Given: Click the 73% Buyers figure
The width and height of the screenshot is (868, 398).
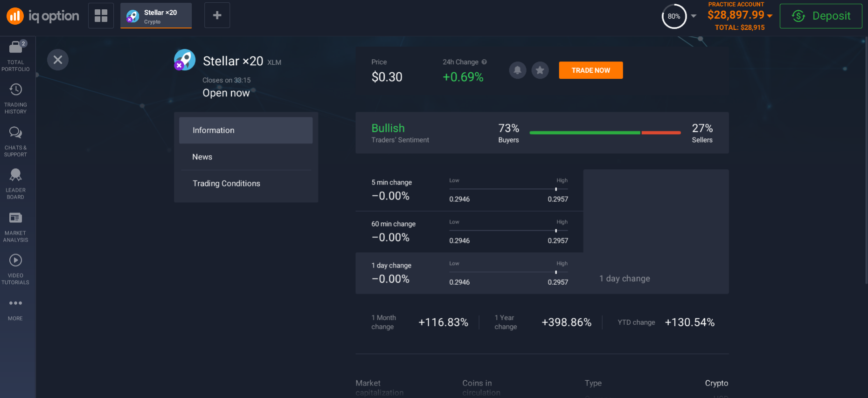Looking at the screenshot, I should [x=508, y=133].
